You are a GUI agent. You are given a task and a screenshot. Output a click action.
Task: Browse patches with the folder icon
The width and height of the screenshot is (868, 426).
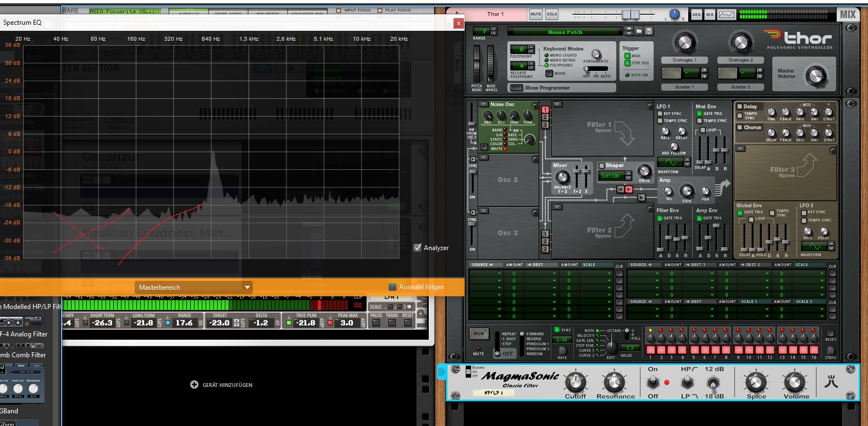coord(639,31)
